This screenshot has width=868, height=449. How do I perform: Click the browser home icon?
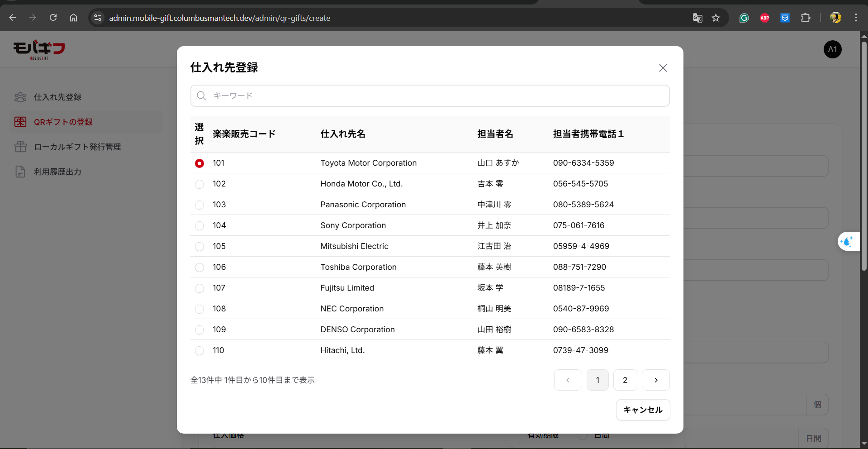coord(73,18)
